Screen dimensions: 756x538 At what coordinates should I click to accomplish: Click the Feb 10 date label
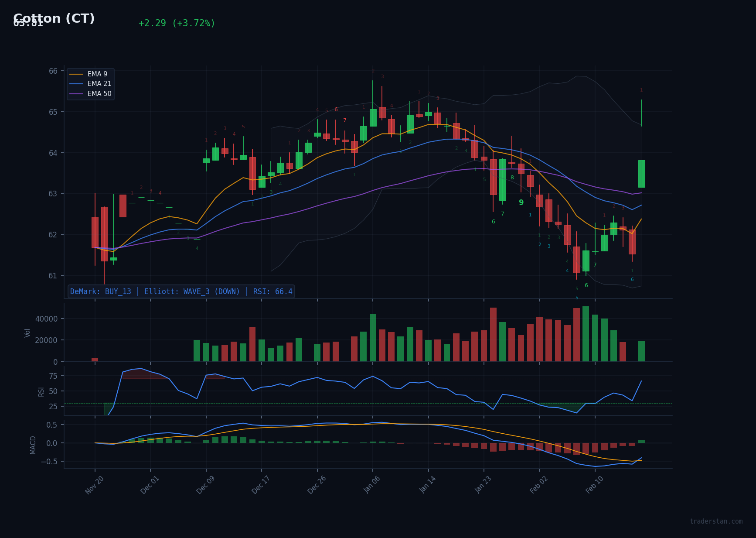(594, 485)
